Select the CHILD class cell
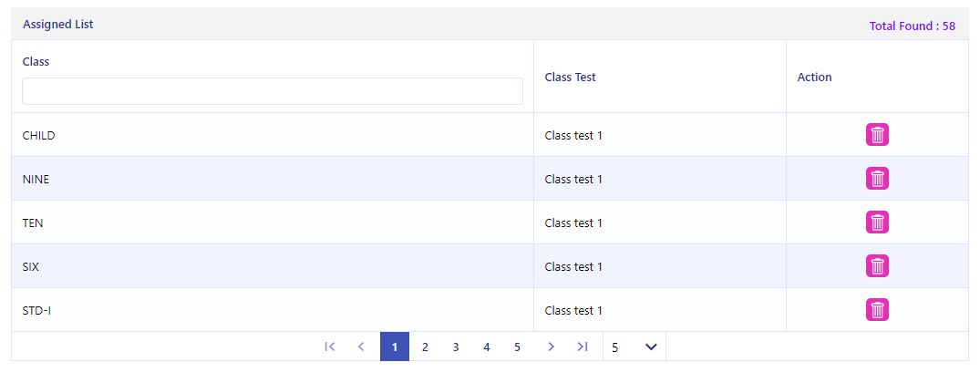This screenshot has width=980, height=383. point(39,135)
